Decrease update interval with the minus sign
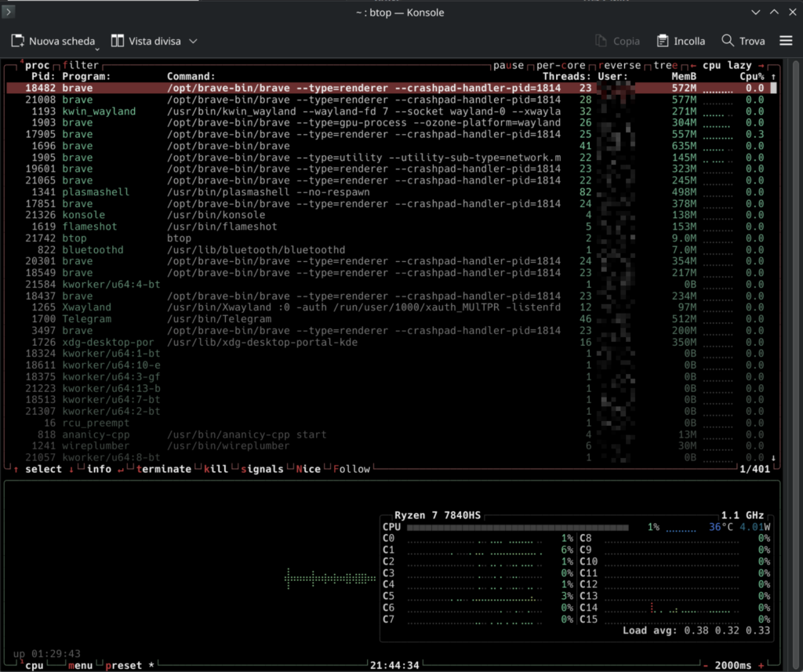803x672 pixels. pos(706,665)
